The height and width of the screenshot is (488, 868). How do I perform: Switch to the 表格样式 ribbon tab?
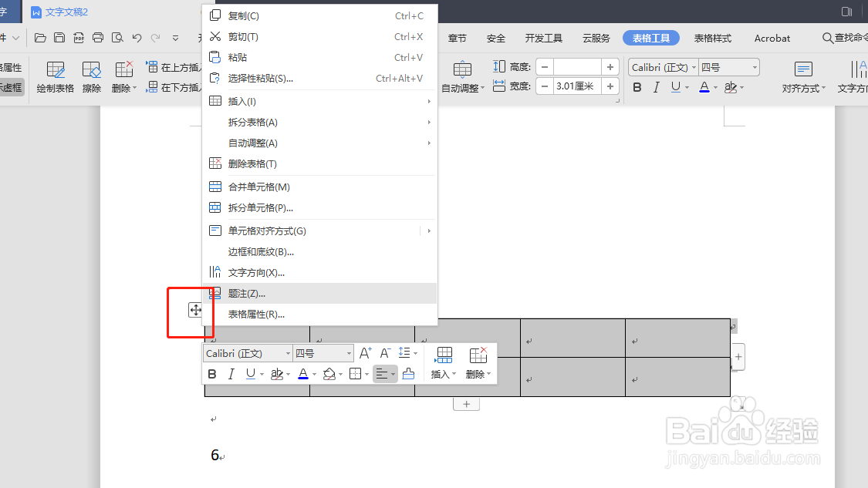click(x=712, y=37)
